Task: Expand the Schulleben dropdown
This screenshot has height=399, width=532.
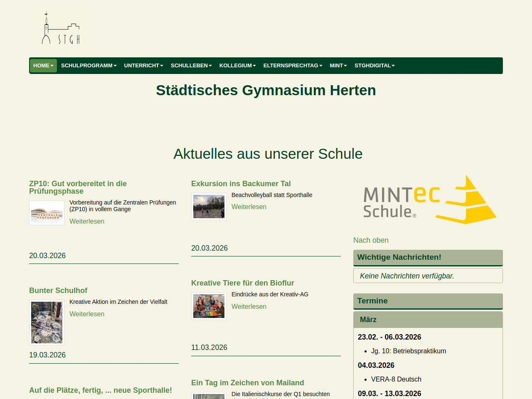Action: click(x=191, y=66)
